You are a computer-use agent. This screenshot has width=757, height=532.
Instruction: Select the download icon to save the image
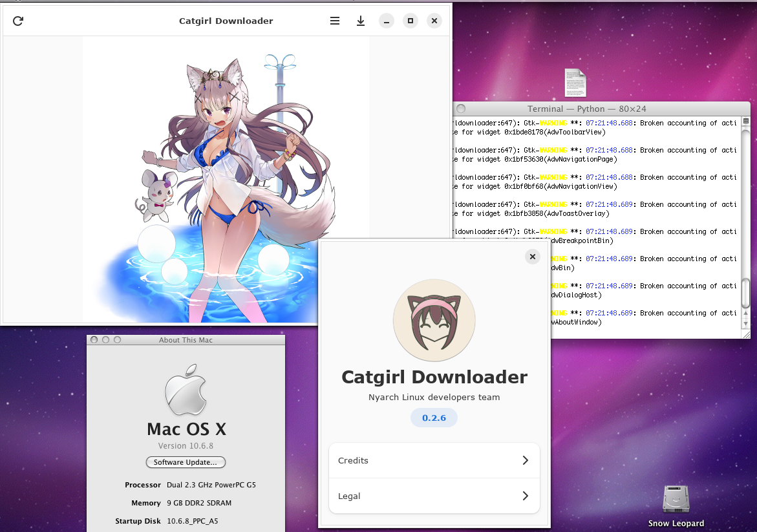pyautogui.click(x=361, y=21)
